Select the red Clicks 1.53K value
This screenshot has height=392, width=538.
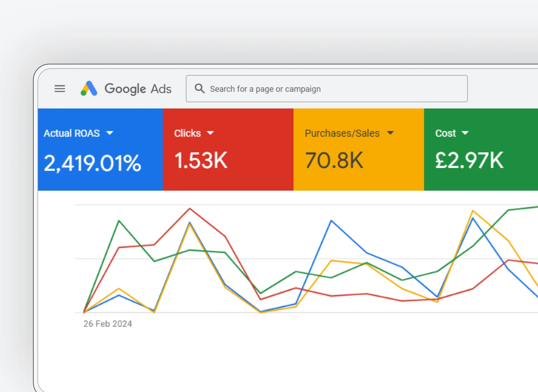pos(201,160)
